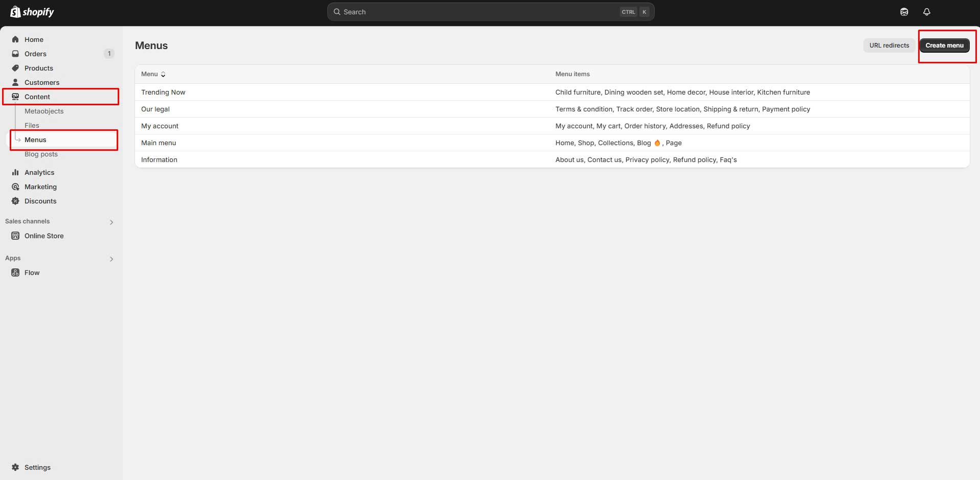Open Settings gear in sidebar
The image size is (980, 480).
[x=15, y=467]
